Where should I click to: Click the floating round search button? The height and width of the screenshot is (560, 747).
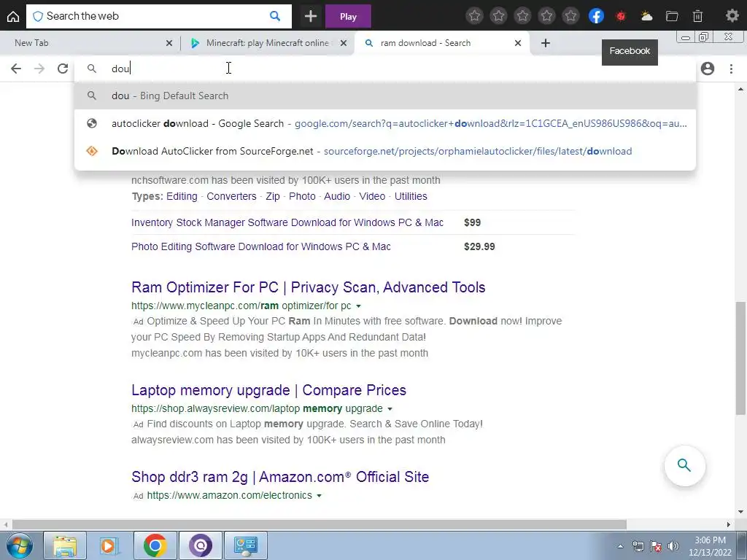(684, 465)
